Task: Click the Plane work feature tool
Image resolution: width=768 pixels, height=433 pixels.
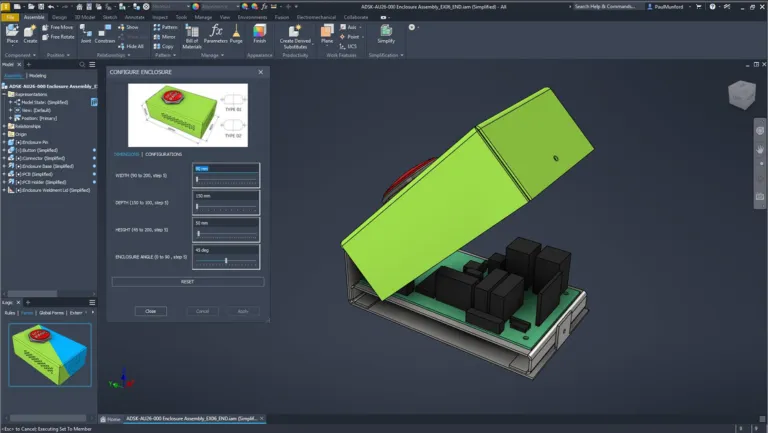Action: [x=327, y=34]
